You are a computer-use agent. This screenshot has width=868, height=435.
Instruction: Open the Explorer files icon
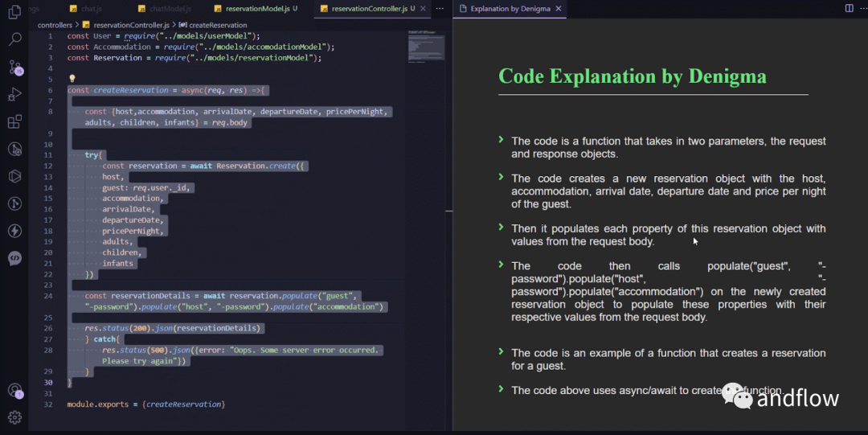[x=15, y=11]
